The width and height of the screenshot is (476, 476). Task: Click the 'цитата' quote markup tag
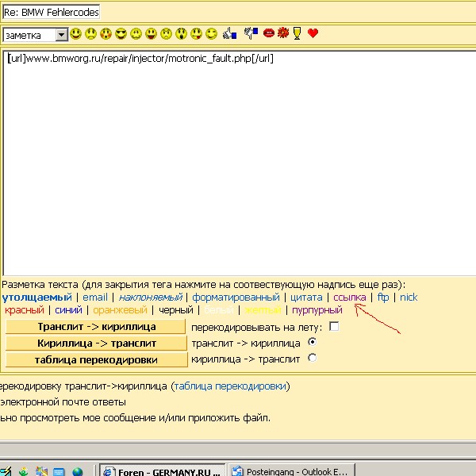point(306,297)
